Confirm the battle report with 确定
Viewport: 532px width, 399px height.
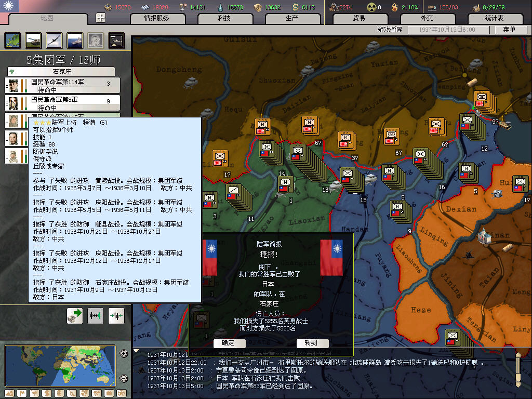(229, 343)
